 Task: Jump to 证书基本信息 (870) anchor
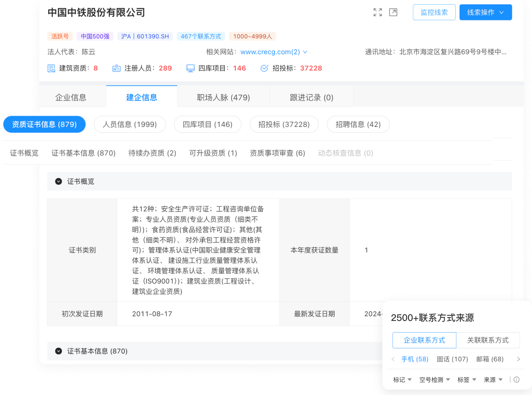(84, 153)
